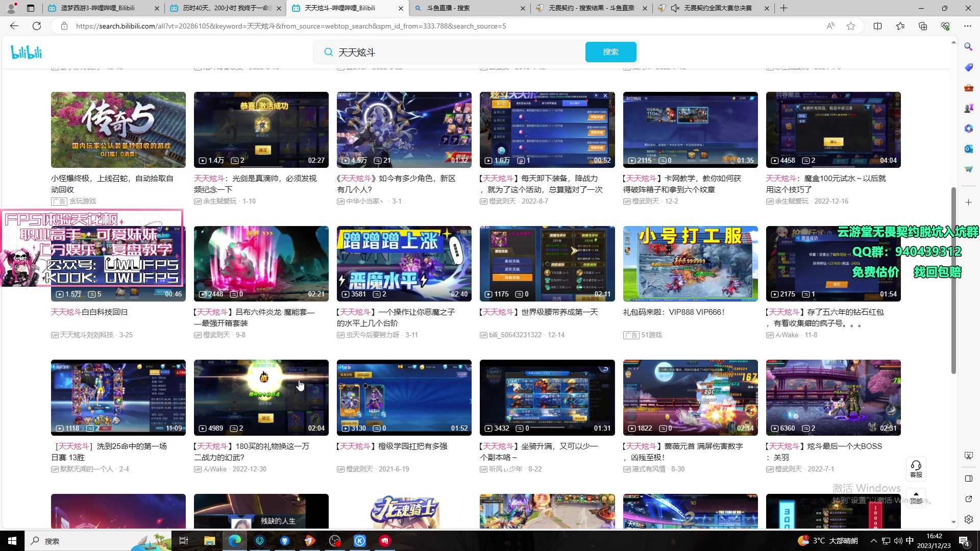Click the volume icon in system tray
Viewport: 980px width, 551px height.
[898, 541]
